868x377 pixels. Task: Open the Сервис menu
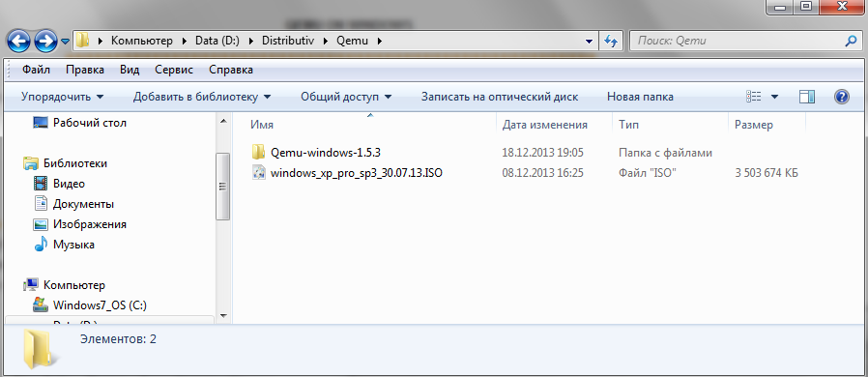coord(174,70)
